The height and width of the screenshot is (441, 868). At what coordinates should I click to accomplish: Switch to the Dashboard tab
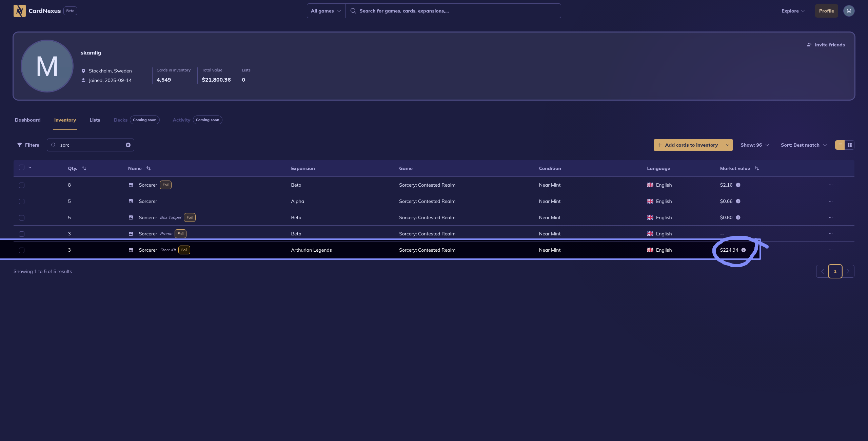pos(28,120)
